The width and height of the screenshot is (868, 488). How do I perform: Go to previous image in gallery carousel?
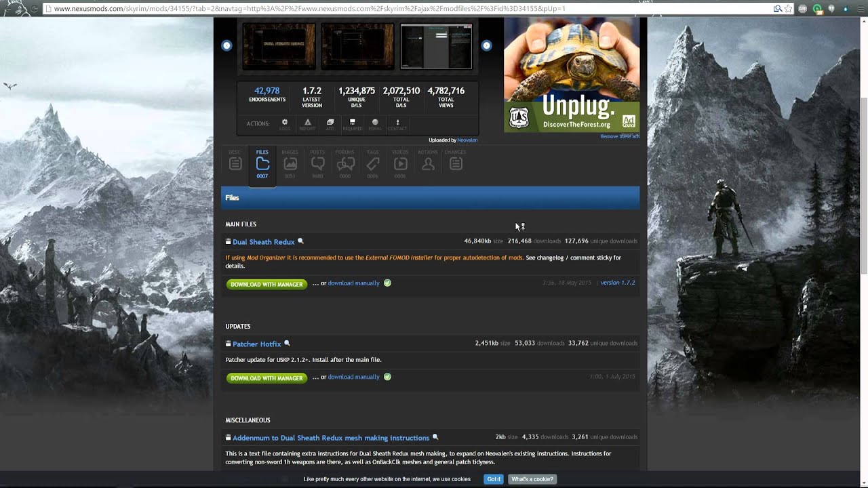tap(226, 45)
